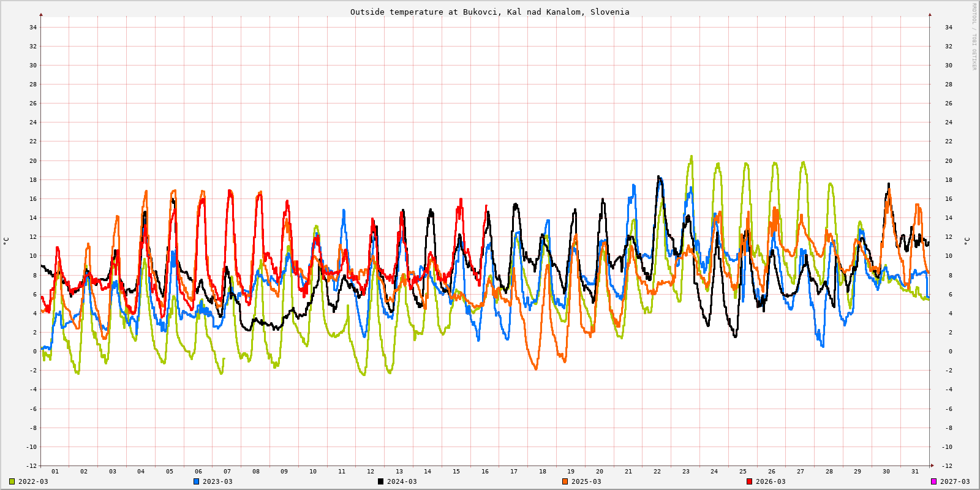The width and height of the screenshot is (980, 490).
Task: Click day 23 on the x-axis
Action: pos(686,472)
